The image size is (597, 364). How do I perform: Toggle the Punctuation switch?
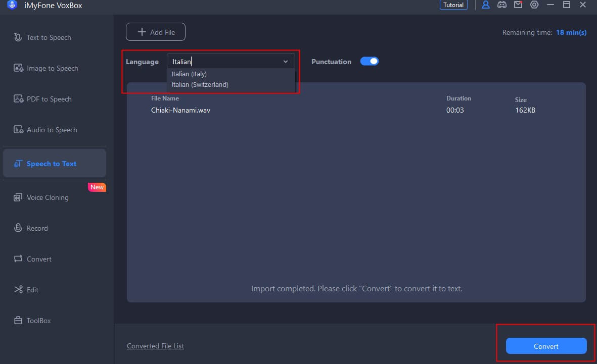tap(370, 61)
